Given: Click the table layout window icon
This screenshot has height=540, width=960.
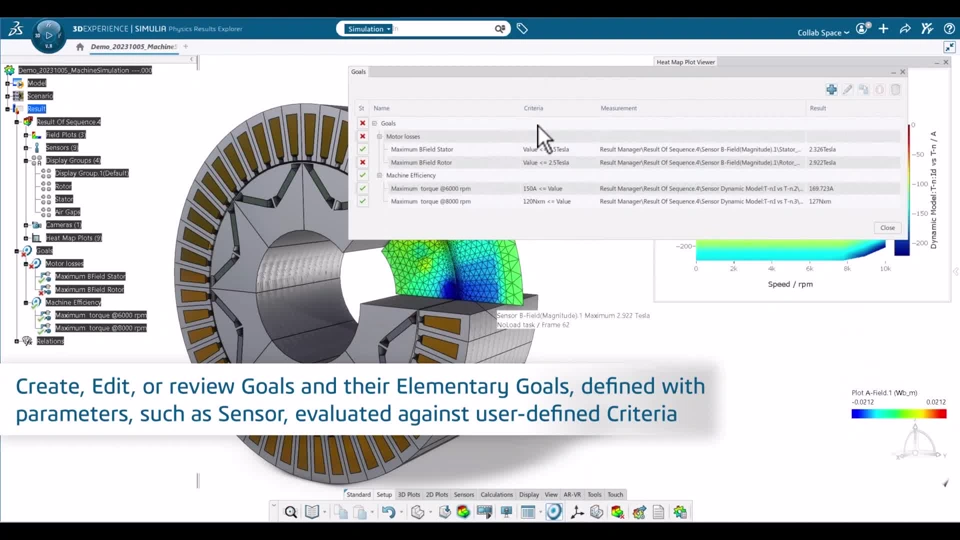Looking at the screenshot, I should click(x=528, y=512).
